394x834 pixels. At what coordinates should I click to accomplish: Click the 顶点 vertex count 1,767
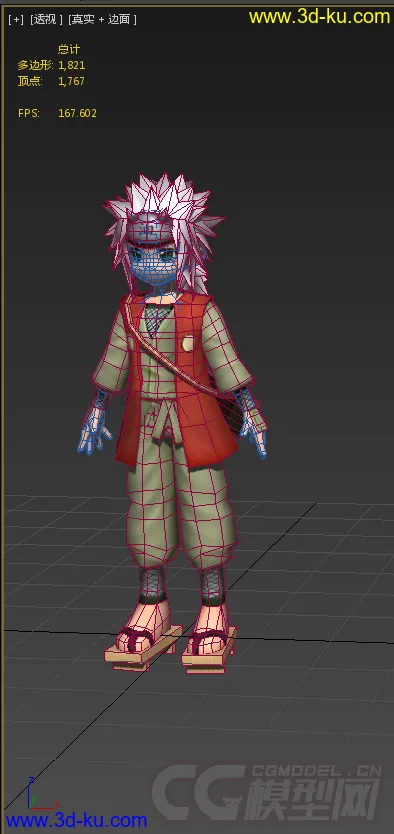point(71,81)
